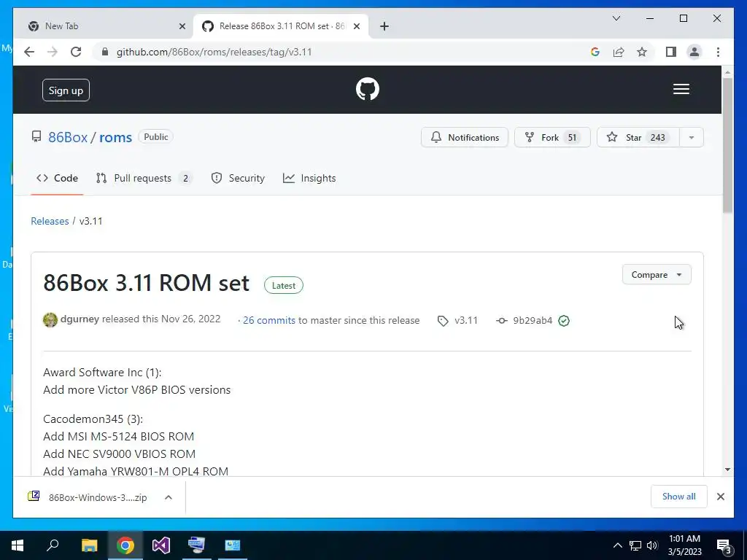
Task: Open tab search chevron
Action: (616, 18)
